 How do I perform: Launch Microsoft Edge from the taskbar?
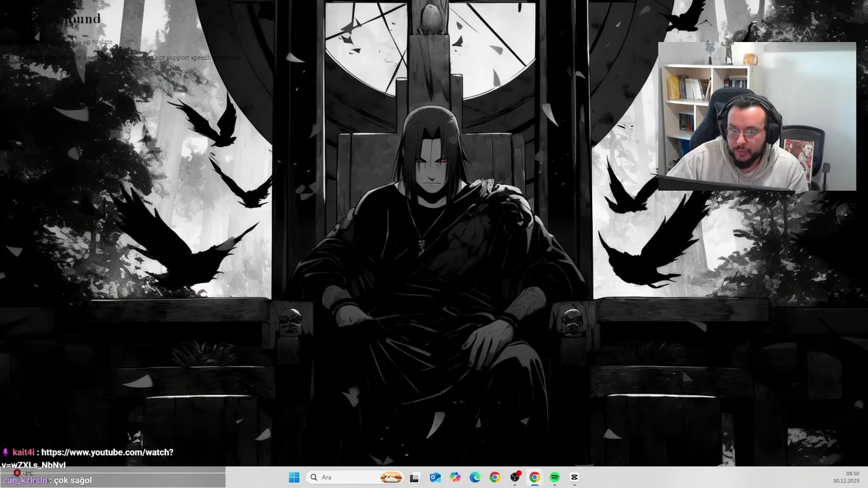[x=475, y=477]
